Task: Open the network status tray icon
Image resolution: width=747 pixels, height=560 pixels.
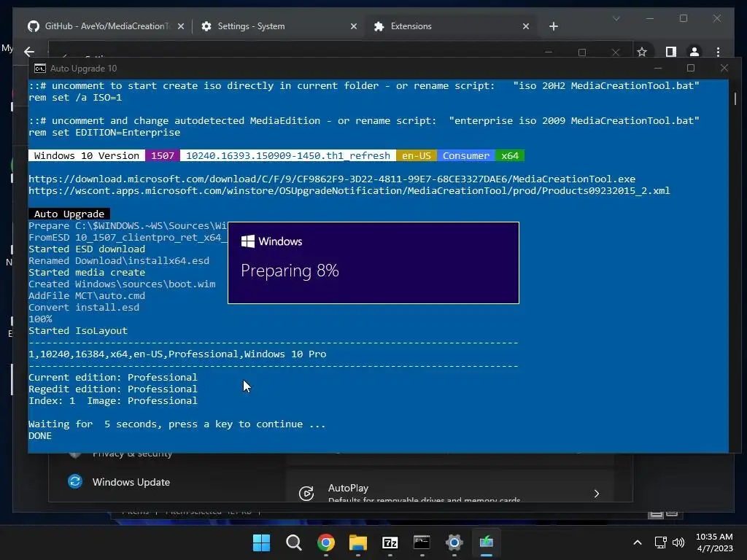Action: [661, 542]
